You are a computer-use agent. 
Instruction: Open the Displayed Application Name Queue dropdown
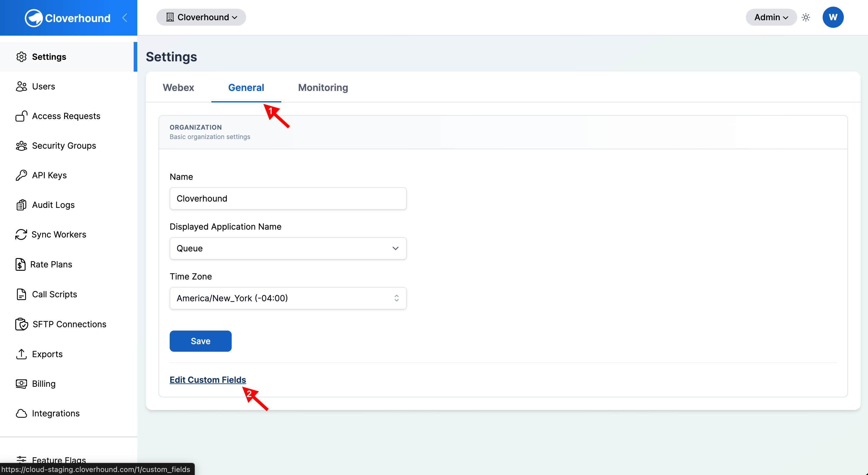pos(288,248)
